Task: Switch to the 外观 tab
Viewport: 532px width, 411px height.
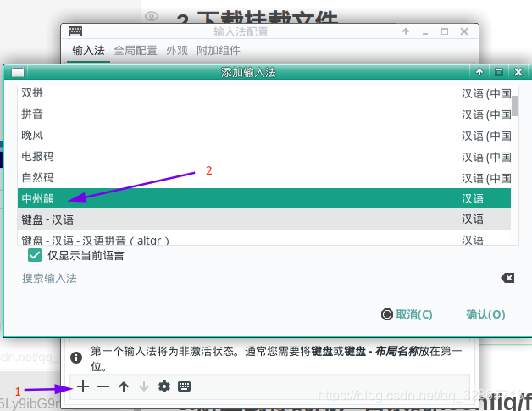Action: (x=177, y=51)
